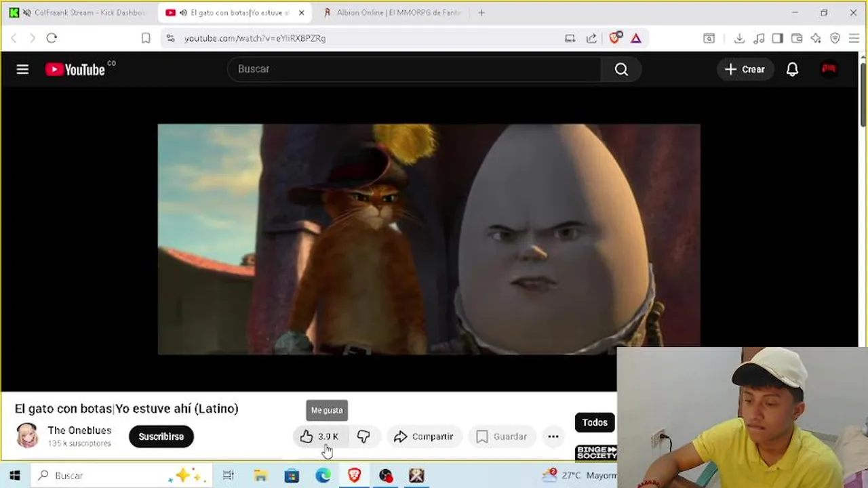Open the browser main hamburger menu
Image resolution: width=868 pixels, height=488 pixels.
tap(854, 39)
